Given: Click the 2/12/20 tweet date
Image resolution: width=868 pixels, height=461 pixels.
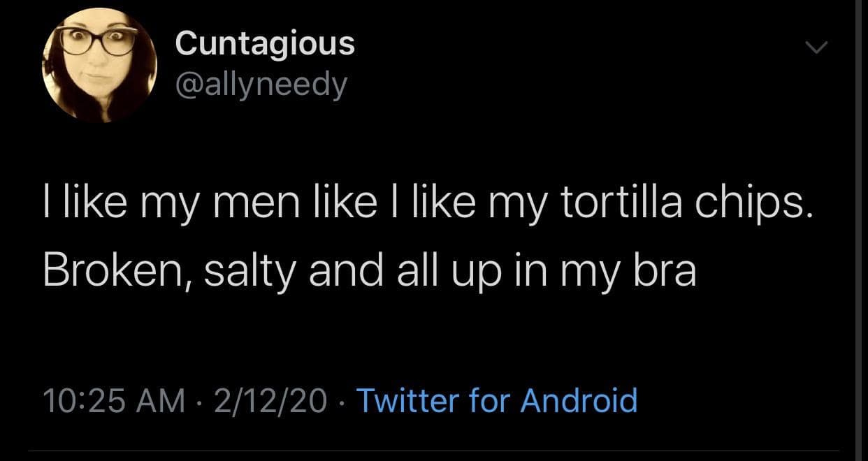Looking at the screenshot, I should tap(271, 402).
